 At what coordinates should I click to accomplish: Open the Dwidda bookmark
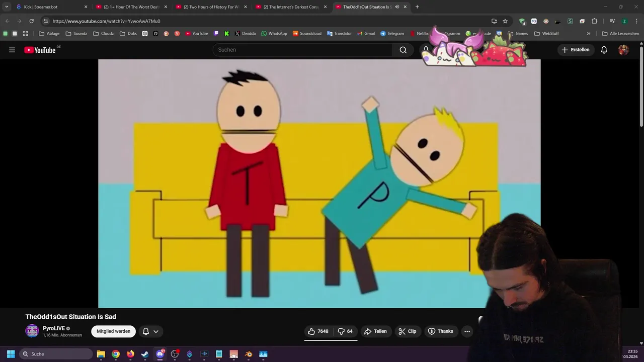(x=245, y=34)
